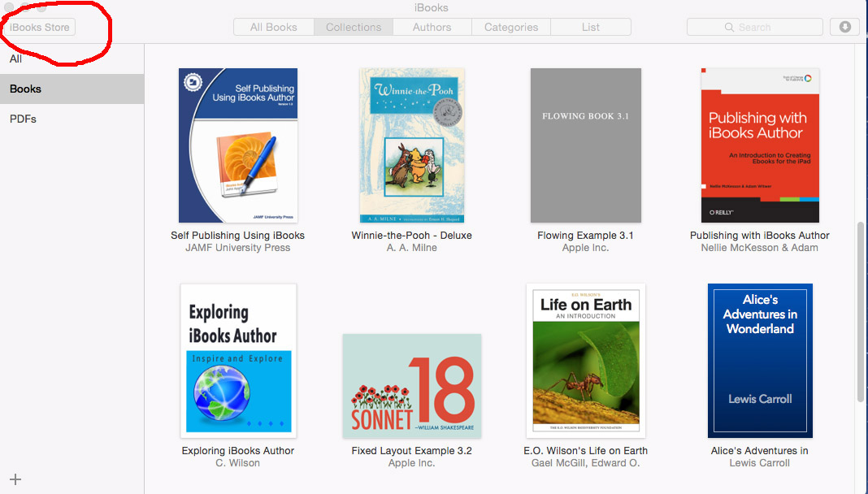Open the iBooks Store
Image resolution: width=868 pixels, height=494 pixels.
[39, 27]
